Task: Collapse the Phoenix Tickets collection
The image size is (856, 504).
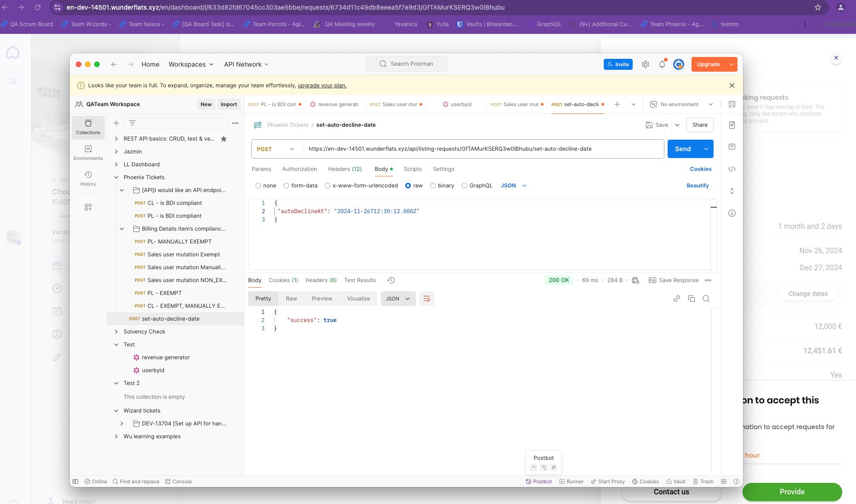Action: click(116, 177)
